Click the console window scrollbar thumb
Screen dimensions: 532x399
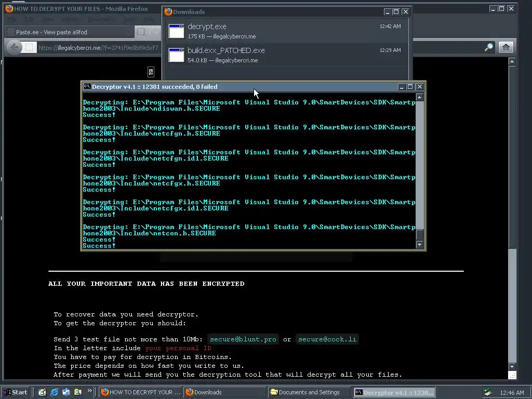(x=420, y=235)
